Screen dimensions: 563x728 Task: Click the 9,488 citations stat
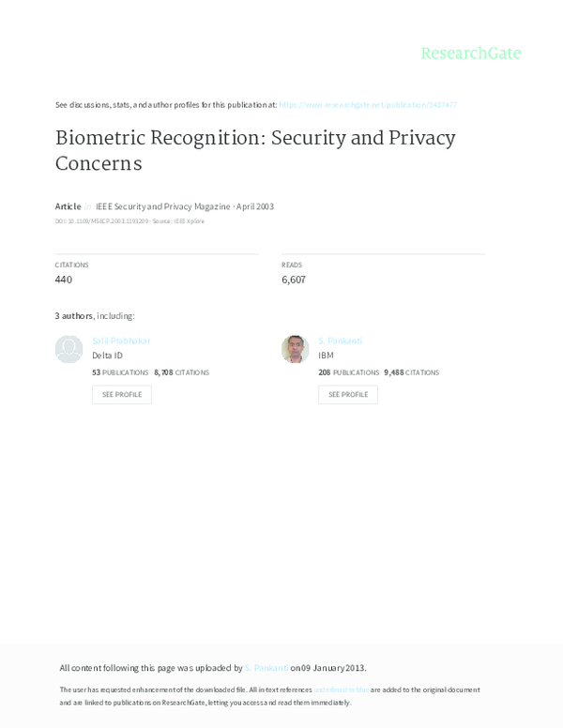click(x=411, y=372)
